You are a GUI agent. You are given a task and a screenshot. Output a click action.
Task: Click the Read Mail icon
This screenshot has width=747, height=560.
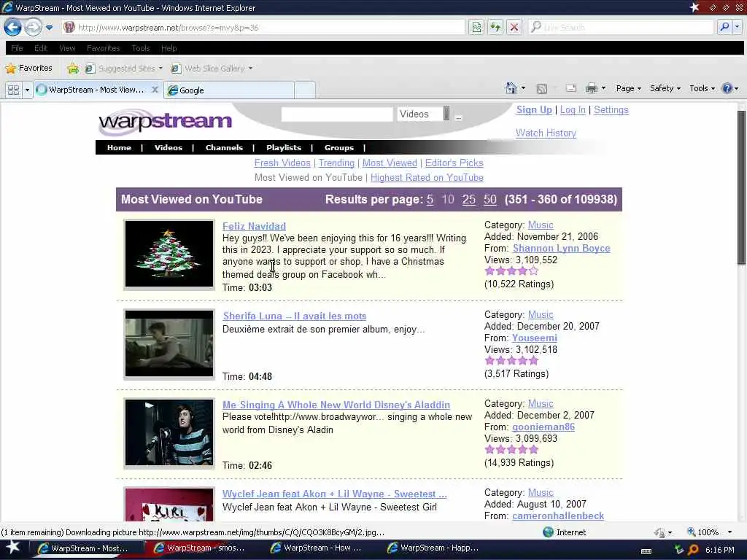[570, 88]
